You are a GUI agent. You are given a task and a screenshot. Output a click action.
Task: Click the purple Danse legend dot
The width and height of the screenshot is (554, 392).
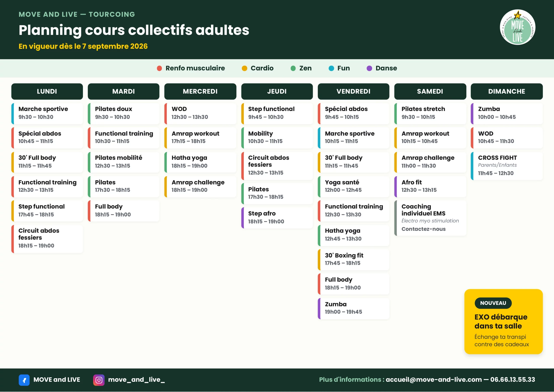369,68
